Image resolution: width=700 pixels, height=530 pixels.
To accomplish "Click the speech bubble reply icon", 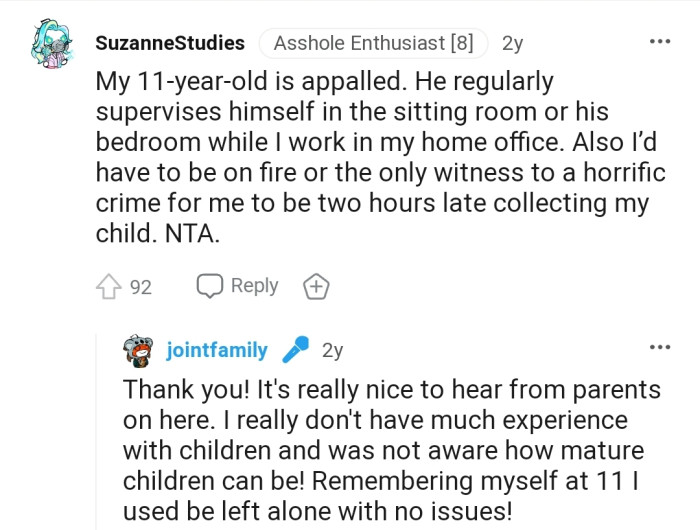I will coord(208,286).
